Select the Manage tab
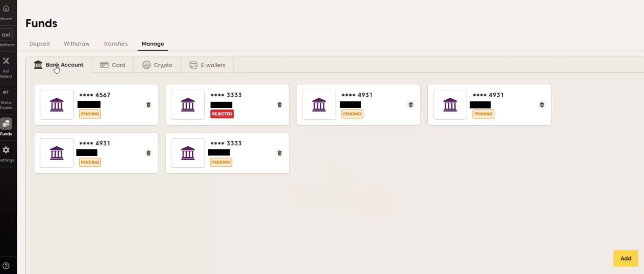Image resolution: width=644 pixels, height=274 pixels. click(153, 44)
